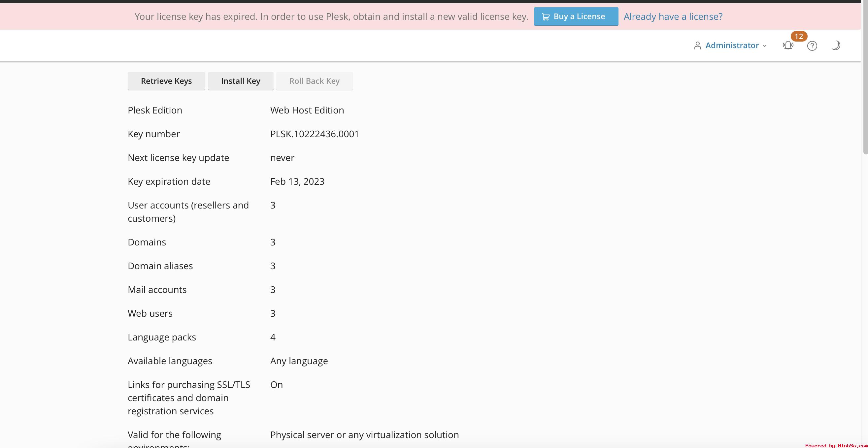
Task: Click the expiration date Feb 13, 2023
Action: tap(297, 181)
